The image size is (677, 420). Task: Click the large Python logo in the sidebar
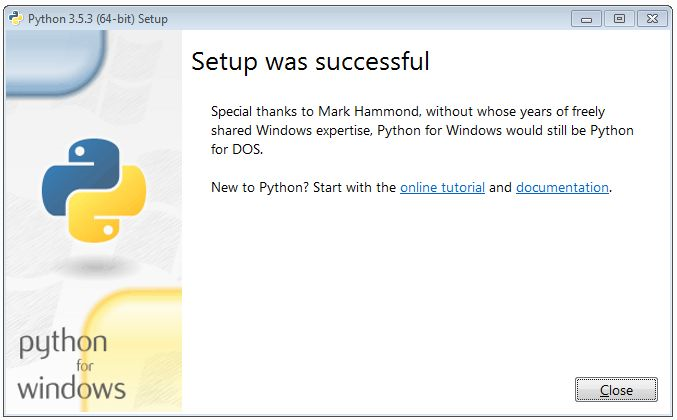(x=94, y=190)
